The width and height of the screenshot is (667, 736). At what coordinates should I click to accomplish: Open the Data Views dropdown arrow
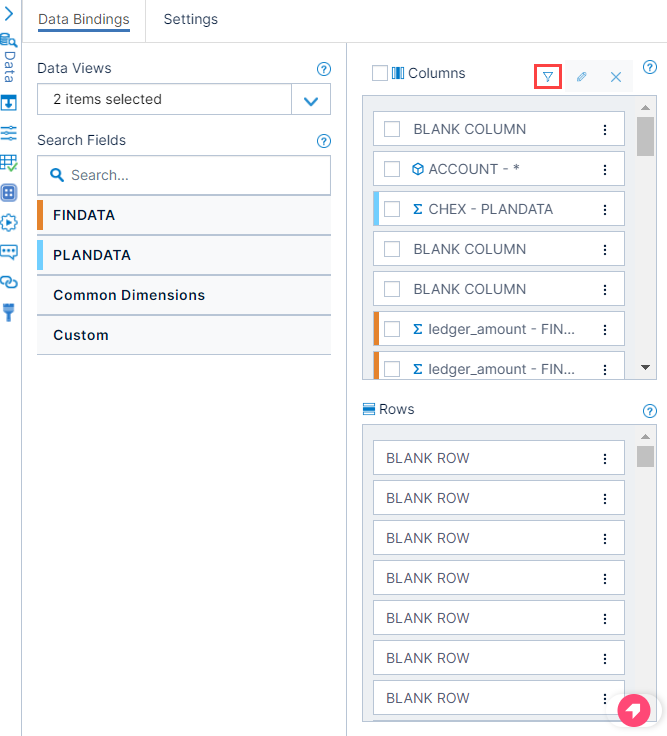click(x=311, y=100)
